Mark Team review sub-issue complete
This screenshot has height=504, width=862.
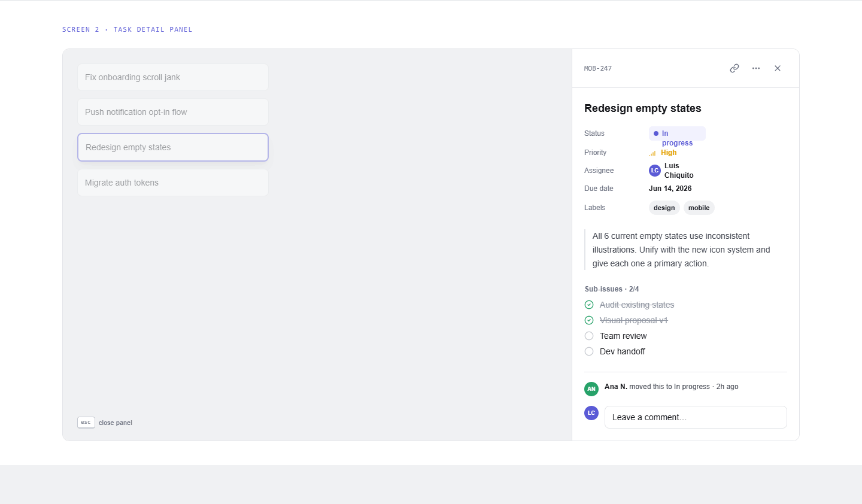point(589,336)
